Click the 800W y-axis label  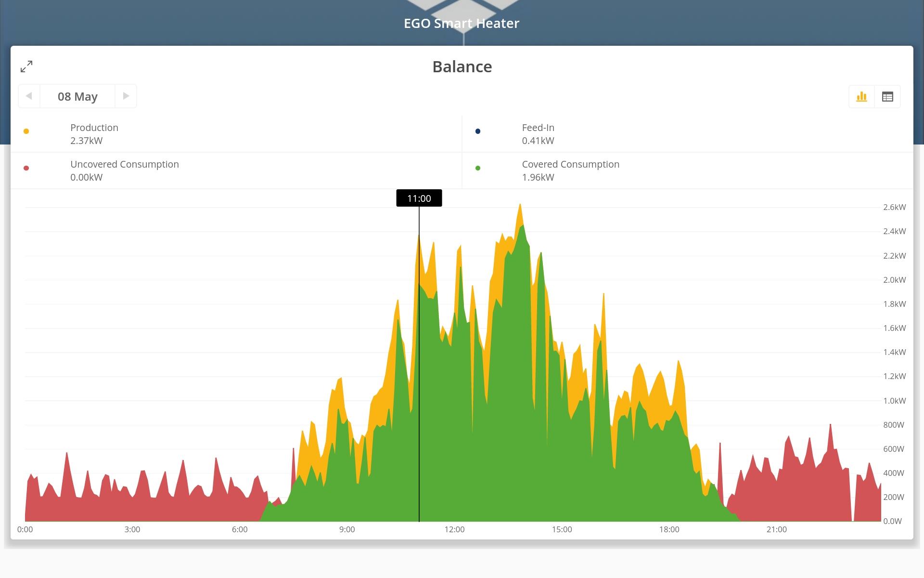point(893,425)
